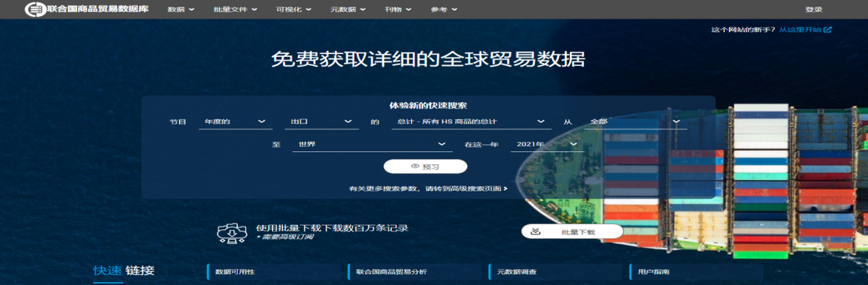Image resolution: width=868 pixels, height=285 pixels.
Task: Open the 元数据调查 quick link
Action: [556, 271]
